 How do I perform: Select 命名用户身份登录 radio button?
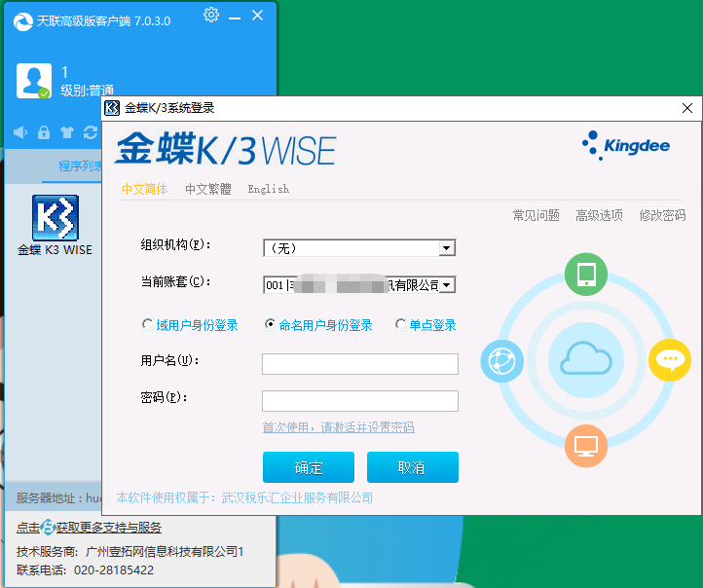(x=270, y=324)
